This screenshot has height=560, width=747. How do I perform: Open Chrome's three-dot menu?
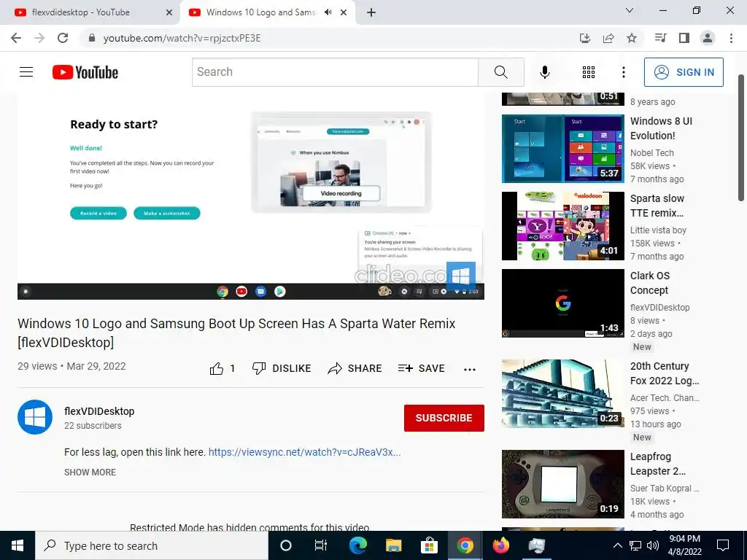pyautogui.click(x=731, y=38)
